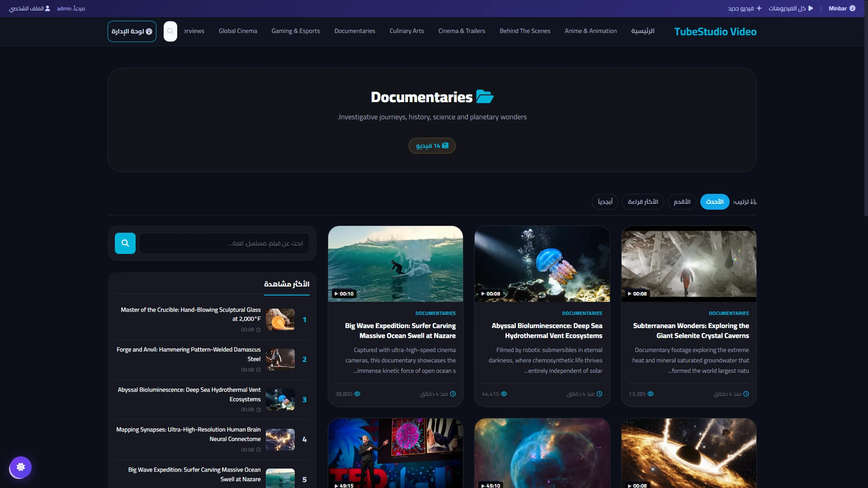Open الملف الشخصي profile link

pos(29,9)
